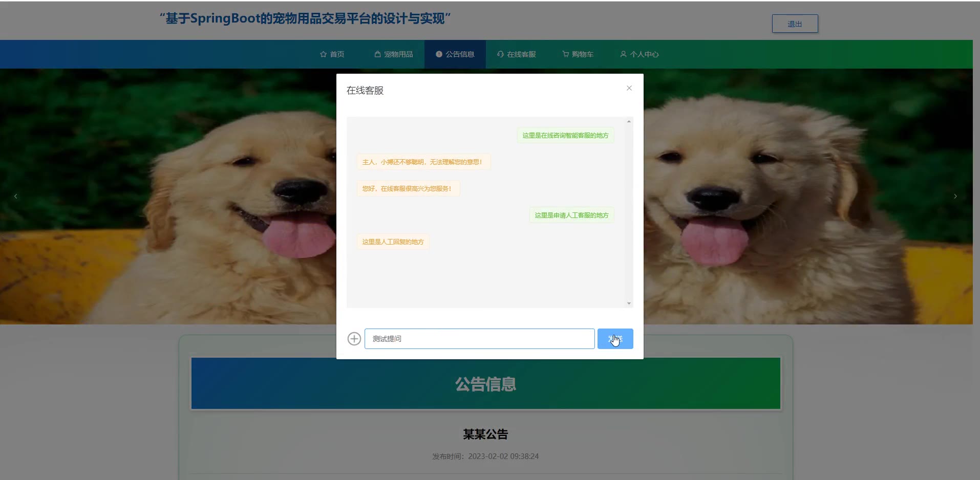Click message 您好，在线客服很高兴为您服务!
Screen dimensions: 980x480
coord(408,189)
